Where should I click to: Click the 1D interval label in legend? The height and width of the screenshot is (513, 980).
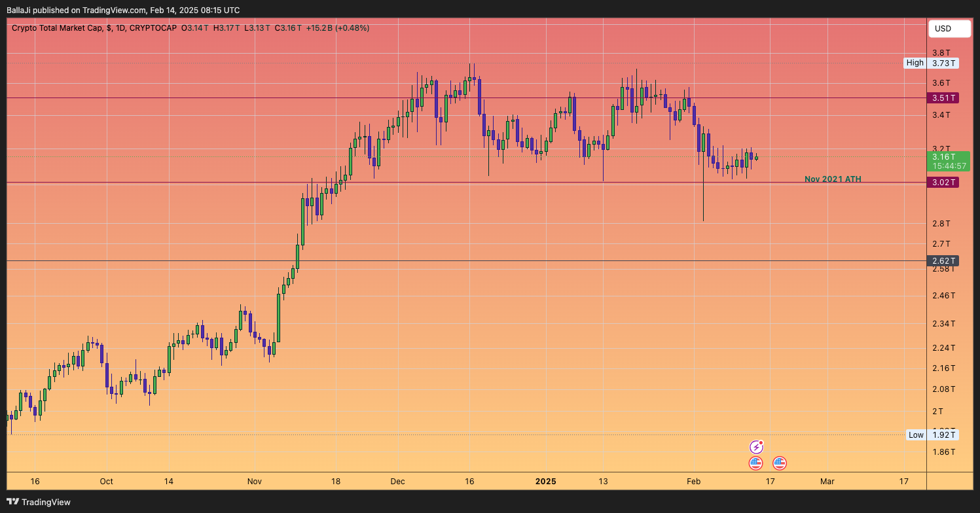click(120, 28)
